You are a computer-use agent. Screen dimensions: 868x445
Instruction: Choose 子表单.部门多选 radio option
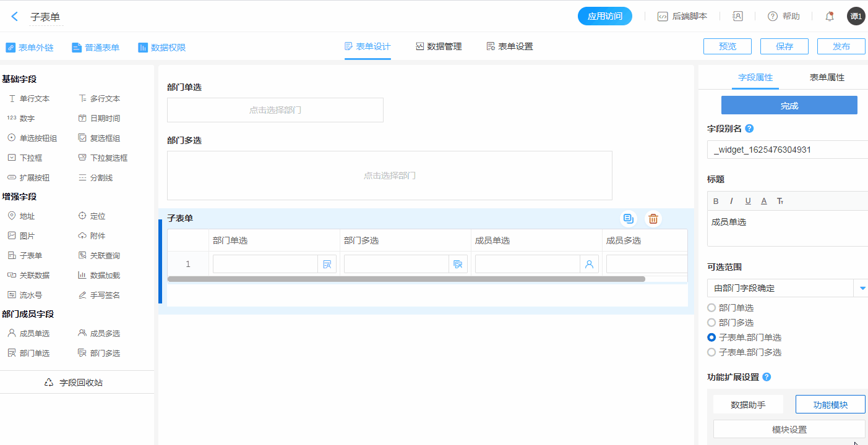click(x=711, y=352)
